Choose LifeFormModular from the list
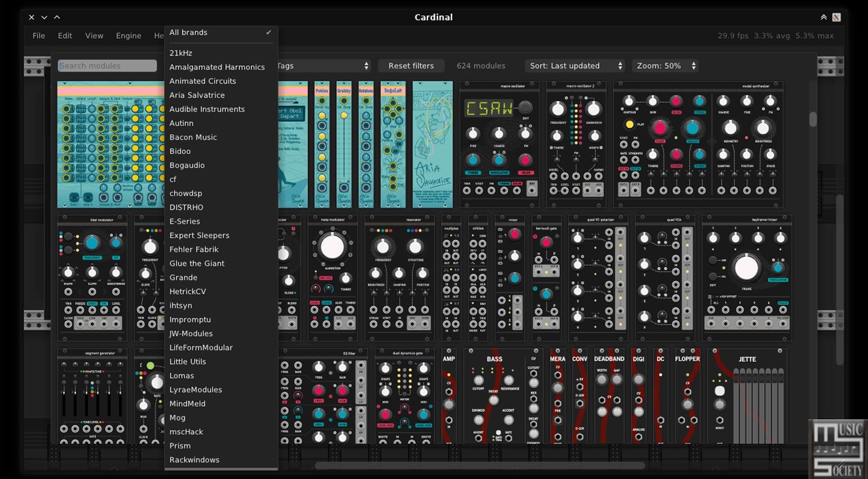Viewport: 868px width, 479px height. coord(221,348)
